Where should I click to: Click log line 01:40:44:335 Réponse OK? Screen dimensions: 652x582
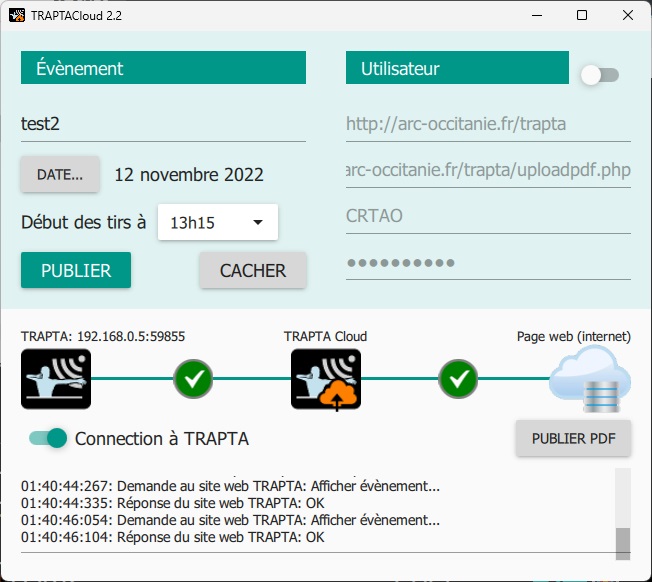click(x=173, y=503)
